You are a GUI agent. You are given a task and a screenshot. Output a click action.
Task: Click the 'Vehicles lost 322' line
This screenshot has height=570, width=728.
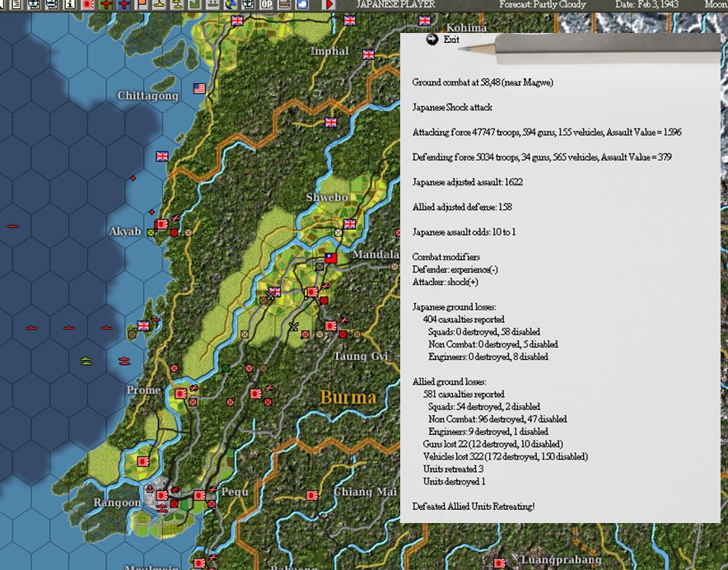(505, 456)
